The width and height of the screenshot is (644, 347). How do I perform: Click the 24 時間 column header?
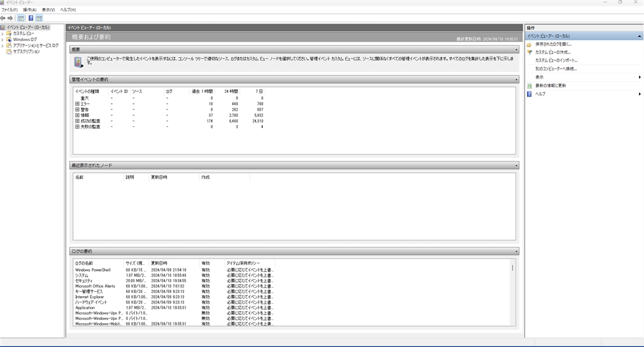[226, 92]
